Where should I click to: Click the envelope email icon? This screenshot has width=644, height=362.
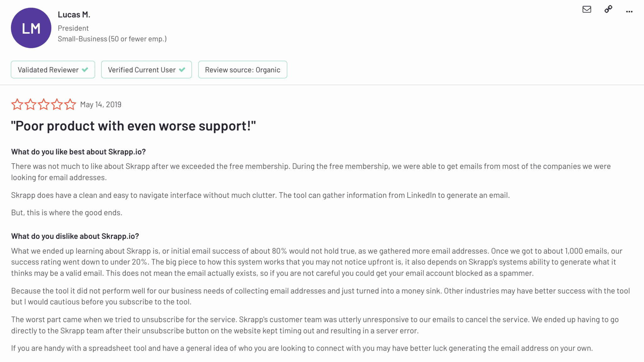click(586, 9)
